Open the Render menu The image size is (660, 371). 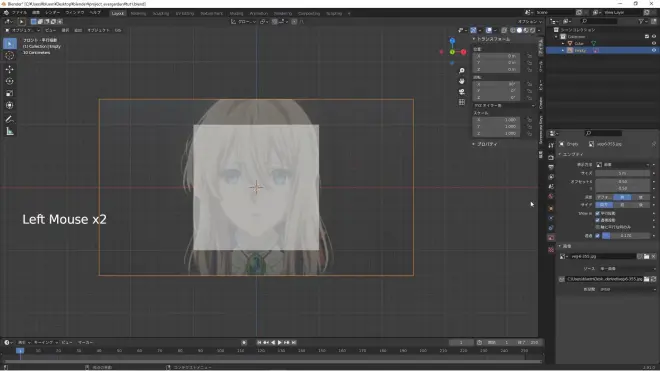pyautogui.click(x=53, y=13)
